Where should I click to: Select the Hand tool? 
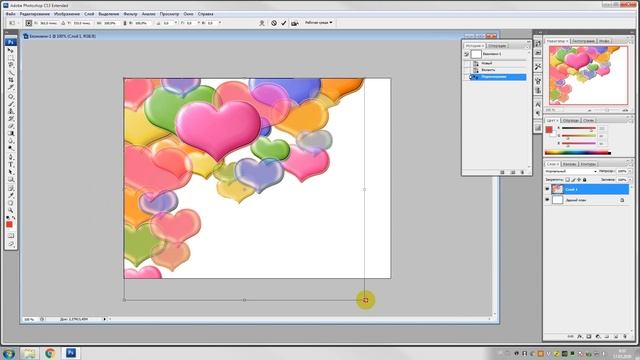pyautogui.click(x=11, y=203)
